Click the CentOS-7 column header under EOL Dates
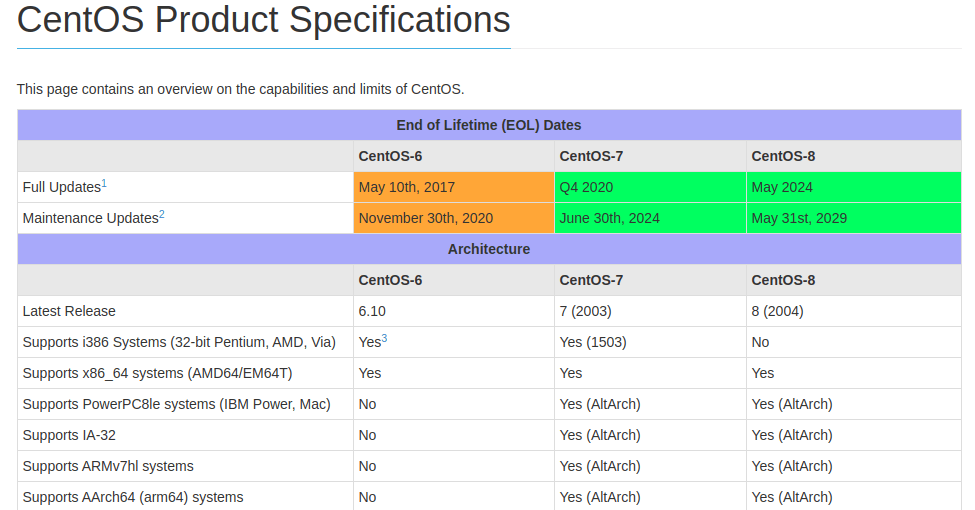 (650, 156)
